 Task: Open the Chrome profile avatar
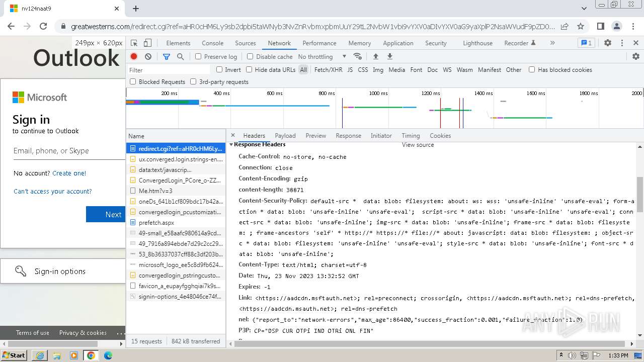tap(617, 26)
